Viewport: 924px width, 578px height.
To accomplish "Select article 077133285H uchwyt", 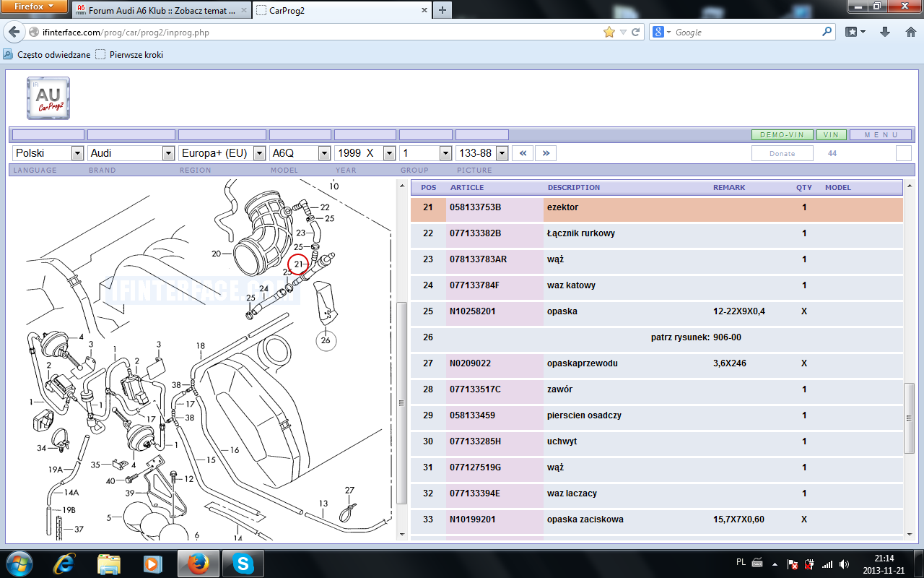I will [x=657, y=442].
